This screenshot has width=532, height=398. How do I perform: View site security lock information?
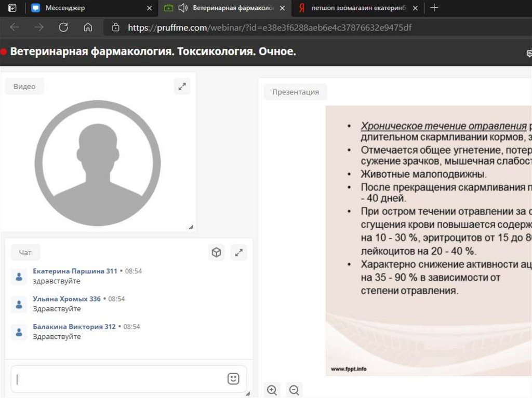click(116, 28)
